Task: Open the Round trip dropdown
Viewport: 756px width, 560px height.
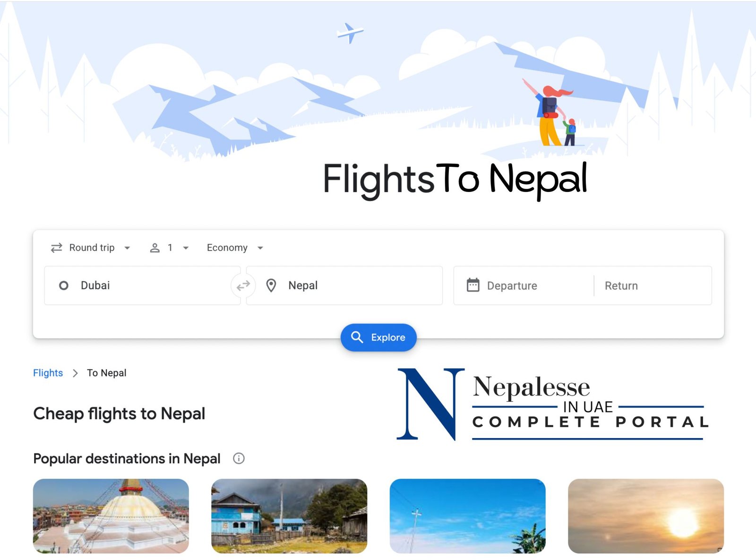Action: (91, 248)
